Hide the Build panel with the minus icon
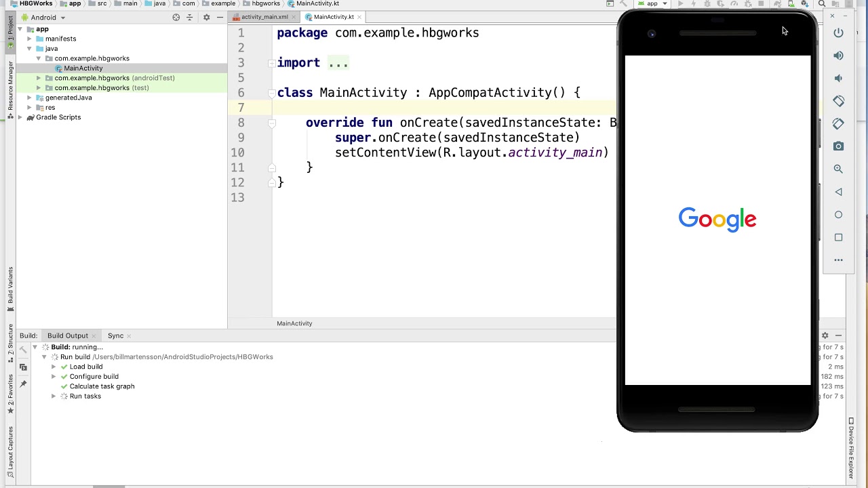This screenshot has width=868, height=488. (838, 335)
